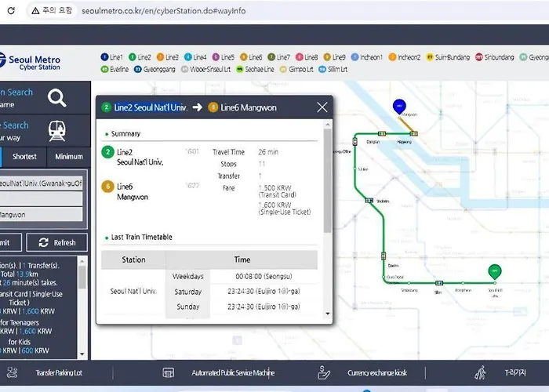Click the browser reload icon
Image resolution: width=549 pixels, height=392 pixels.
11,10
